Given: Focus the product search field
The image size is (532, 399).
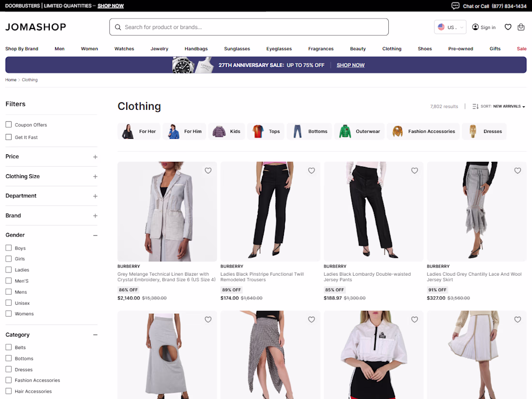Looking at the screenshot, I should coord(249,27).
